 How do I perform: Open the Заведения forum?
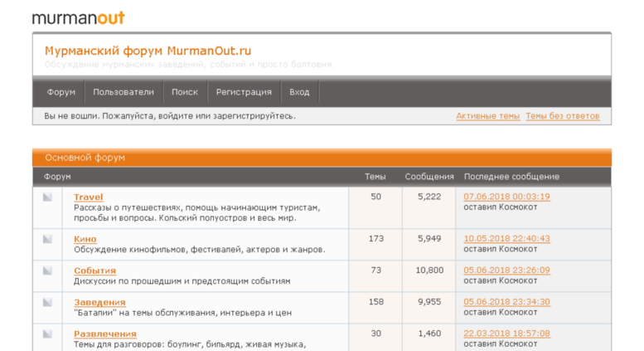click(99, 303)
